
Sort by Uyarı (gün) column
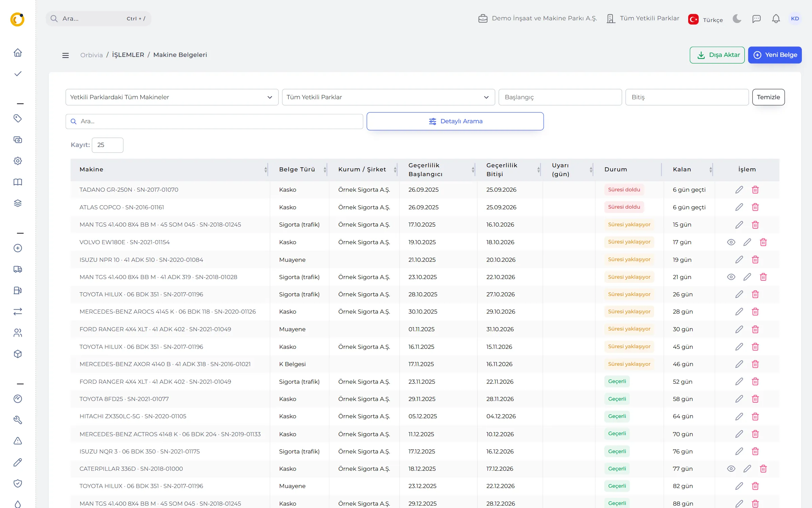click(x=569, y=169)
